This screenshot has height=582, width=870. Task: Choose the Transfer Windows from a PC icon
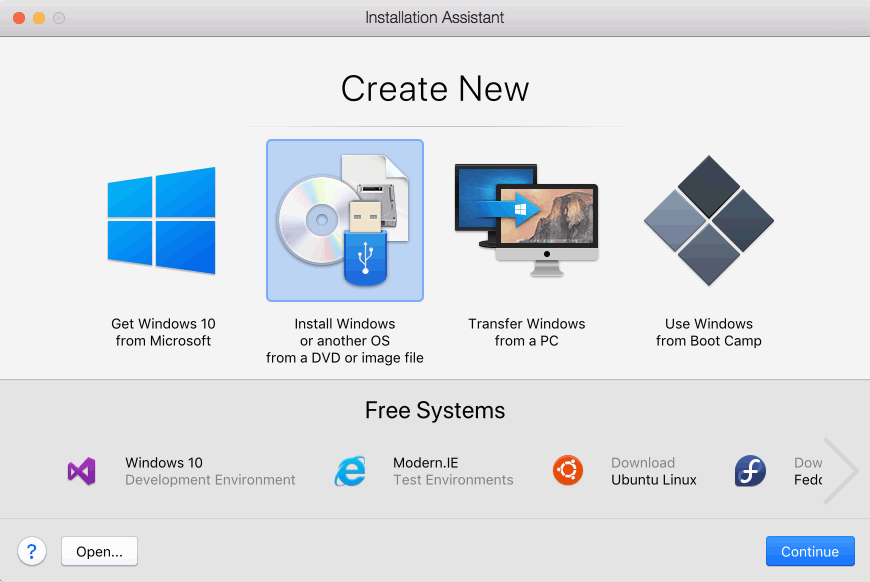(x=527, y=220)
